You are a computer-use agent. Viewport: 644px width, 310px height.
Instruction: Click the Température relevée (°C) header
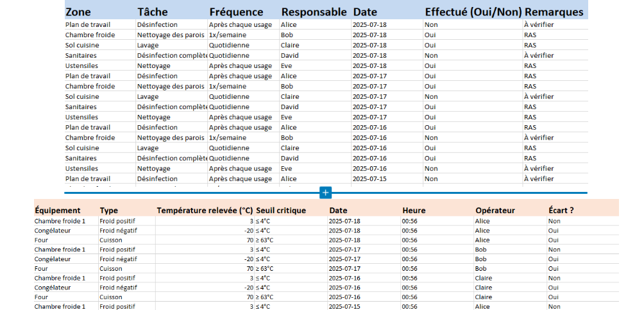pos(205,211)
